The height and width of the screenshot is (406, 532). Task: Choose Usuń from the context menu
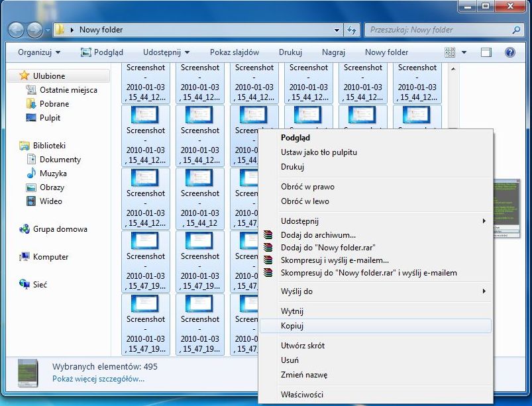click(x=375, y=360)
